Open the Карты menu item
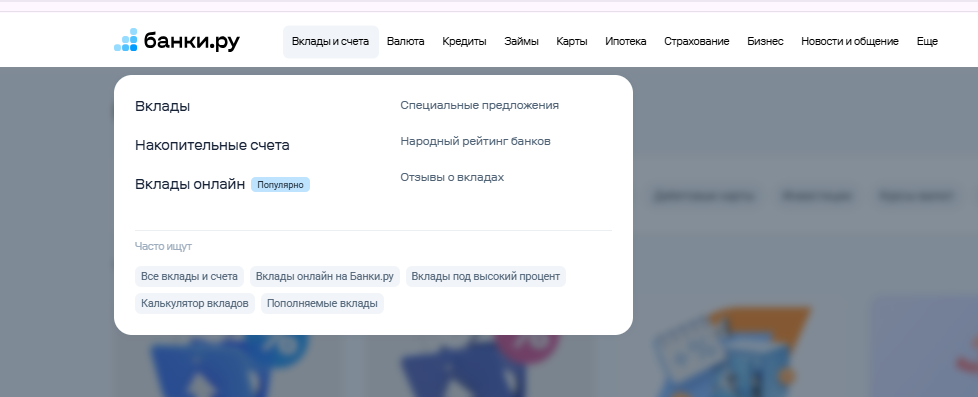The height and width of the screenshot is (397, 978). (x=572, y=42)
